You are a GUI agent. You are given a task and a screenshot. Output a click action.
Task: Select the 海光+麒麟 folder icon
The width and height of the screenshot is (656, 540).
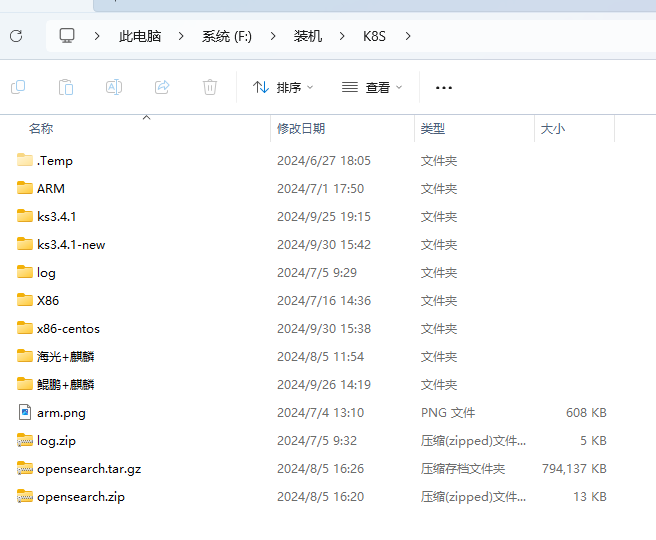[x=25, y=356]
